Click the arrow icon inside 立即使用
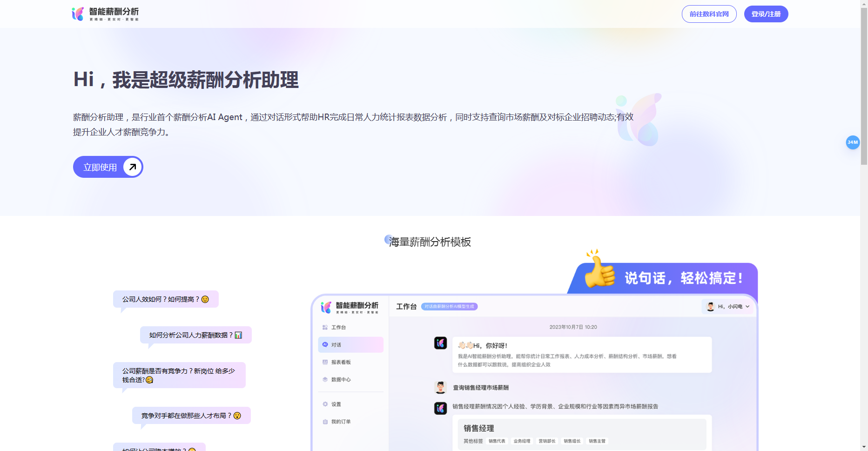This screenshot has height=451, width=868. pos(132,167)
